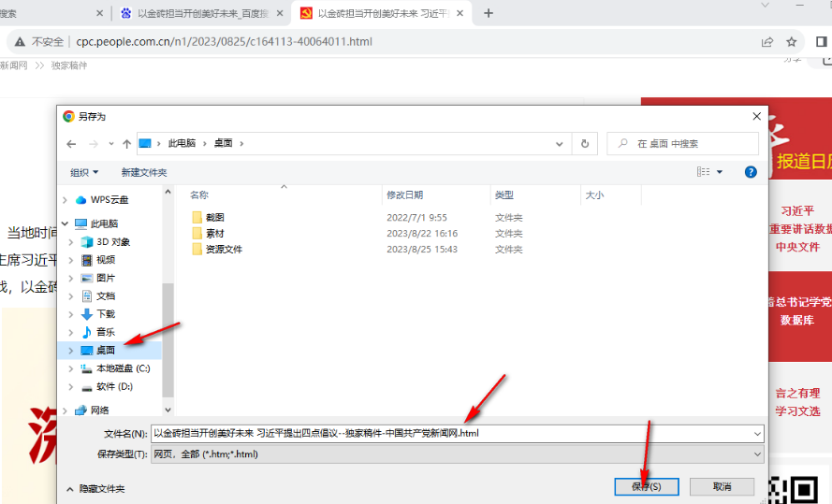The height and width of the screenshot is (504, 832).
Task: Refresh the folder listing
Action: [585, 144]
